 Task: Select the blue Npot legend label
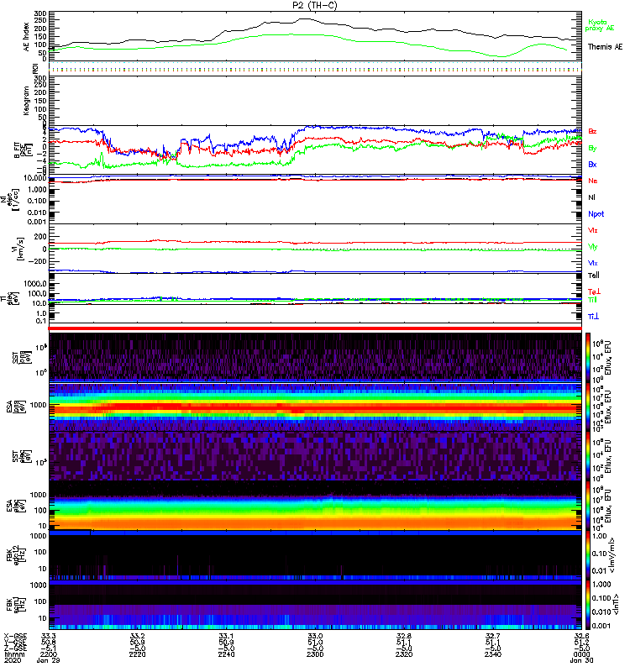596,214
